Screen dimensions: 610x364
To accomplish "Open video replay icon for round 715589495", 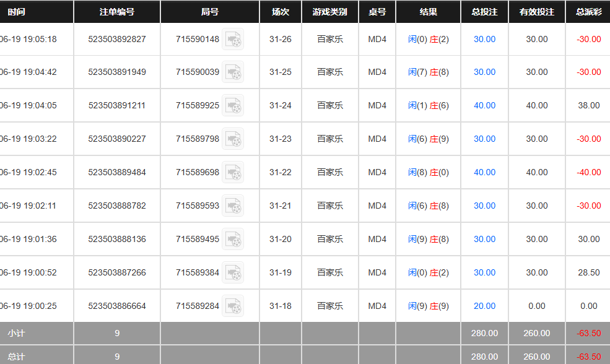I will pyautogui.click(x=233, y=239).
